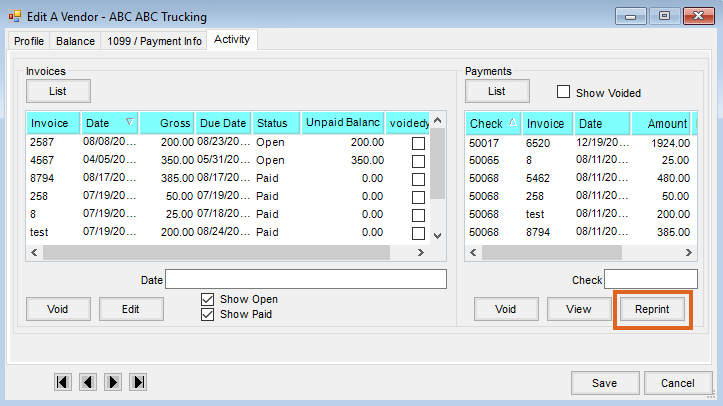
Task: Select payment amount 1924.00
Action: (x=670, y=143)
